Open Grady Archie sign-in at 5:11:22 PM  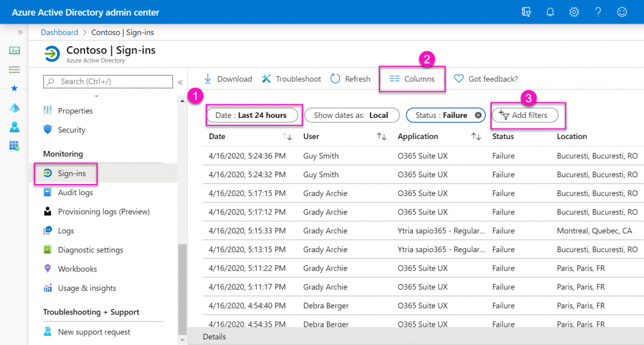click(x=423, y=268)
